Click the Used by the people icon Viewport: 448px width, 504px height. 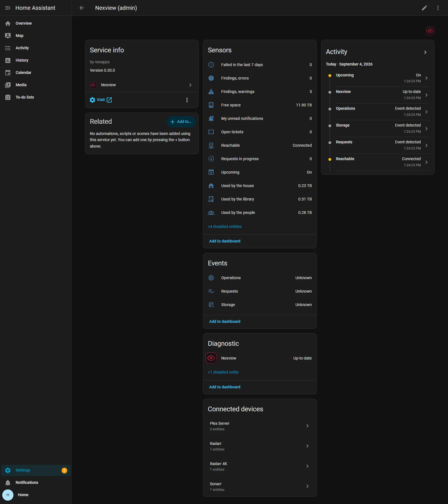(211, 213)
